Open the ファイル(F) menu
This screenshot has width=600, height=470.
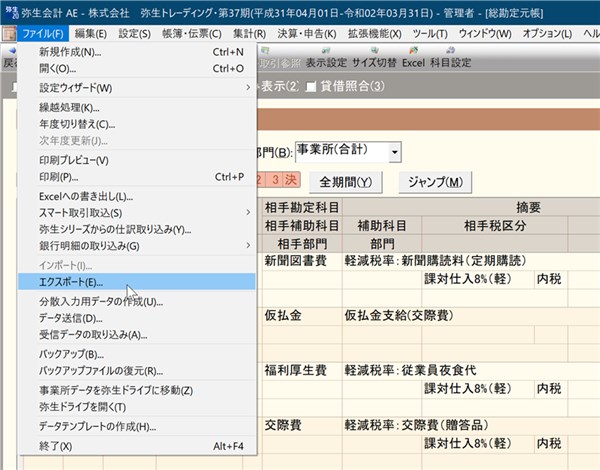coord(43,34)
